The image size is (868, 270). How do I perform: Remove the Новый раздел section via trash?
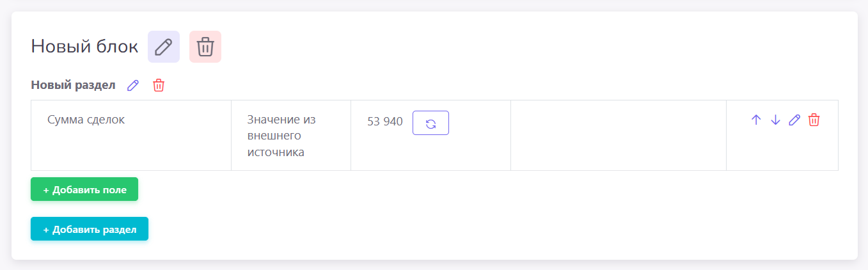(159, 85)
